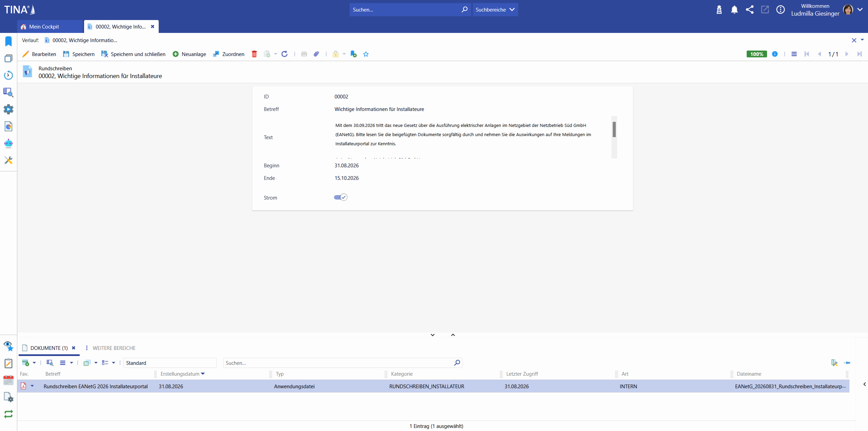Click the Zuordnen button
Viewport: 868px width, 431px height.
point(229,54)
